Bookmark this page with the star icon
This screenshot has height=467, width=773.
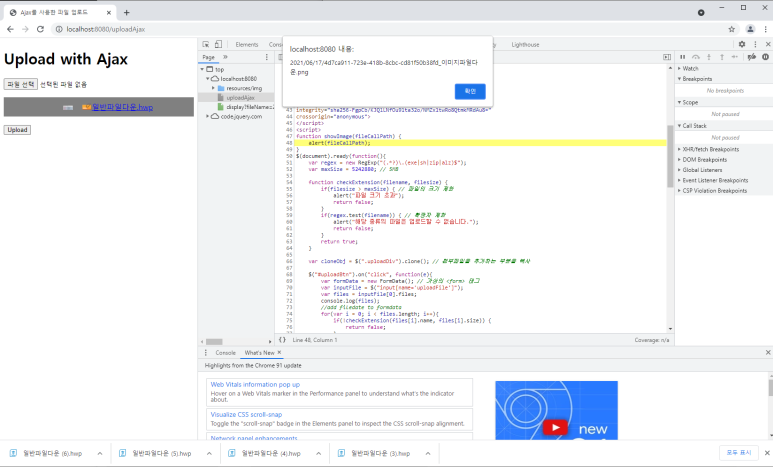point(732,29)
